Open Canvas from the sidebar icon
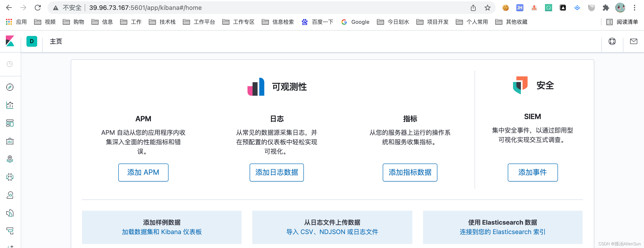Image resolution: width=644 pixels, height=248 pixels. click(x=10, y=141)
